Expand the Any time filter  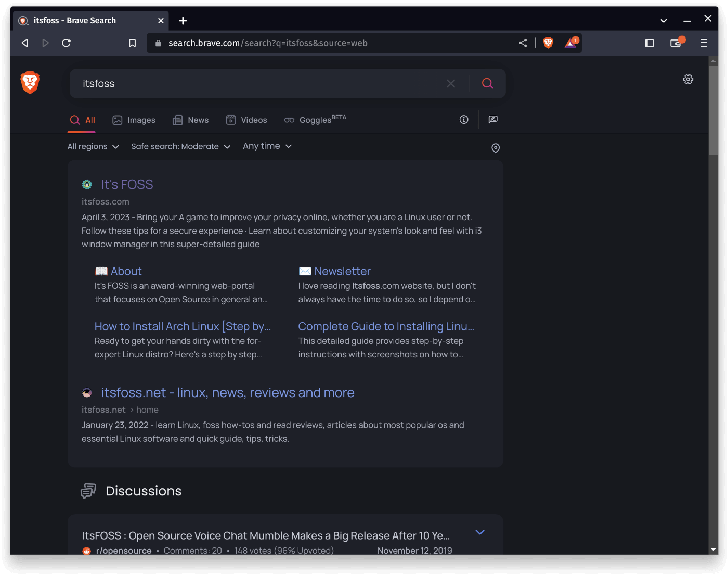coord(266,146)
